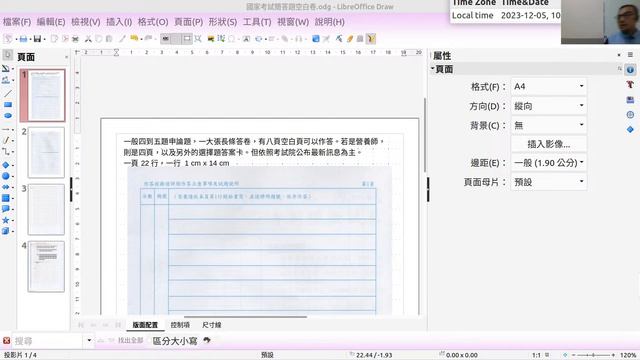The image size is (640, 360).
Task: Open the 方向(D) orientation dropdown
Action: (x=549, y=106)
